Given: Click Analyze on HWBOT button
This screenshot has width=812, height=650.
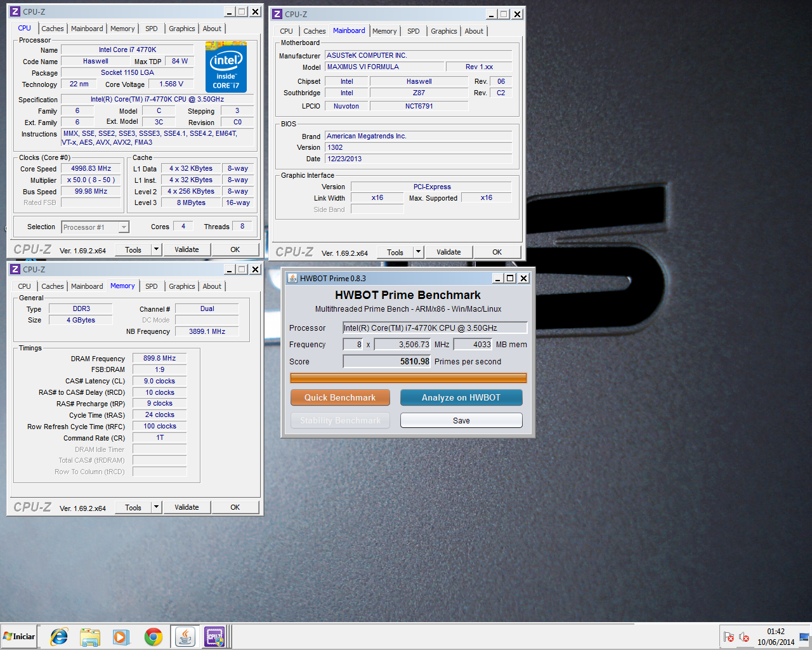Looking at the screenshot, I should pos(461,397).
